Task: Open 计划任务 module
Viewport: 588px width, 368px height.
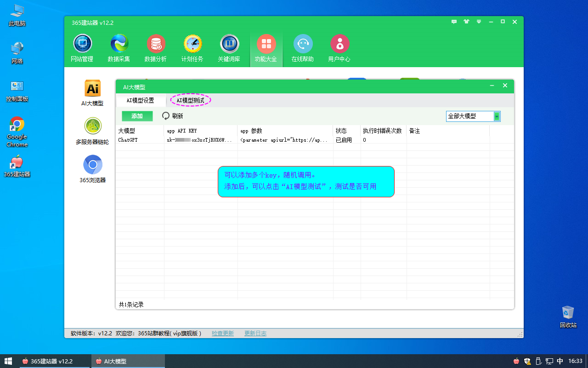Action: click(192, 48)
